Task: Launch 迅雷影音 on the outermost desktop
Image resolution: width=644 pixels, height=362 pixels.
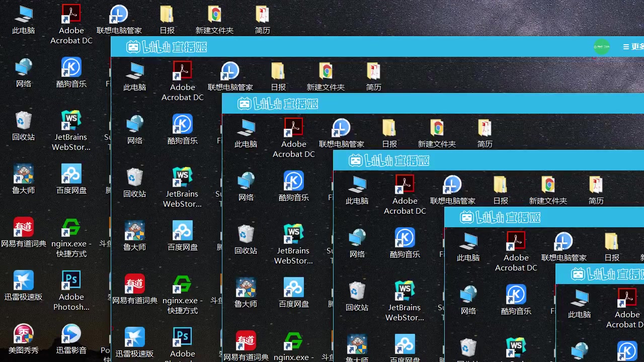Action: pos(71,340)
